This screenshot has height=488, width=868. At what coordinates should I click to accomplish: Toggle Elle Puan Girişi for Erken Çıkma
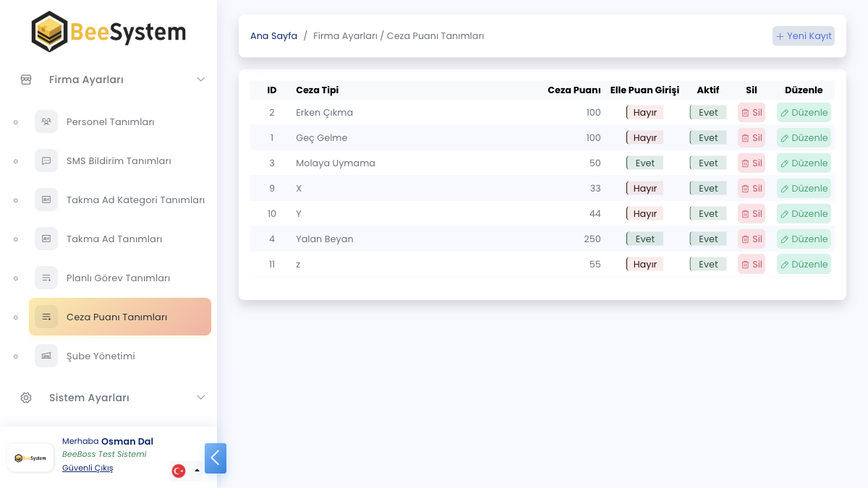[644, 113]
